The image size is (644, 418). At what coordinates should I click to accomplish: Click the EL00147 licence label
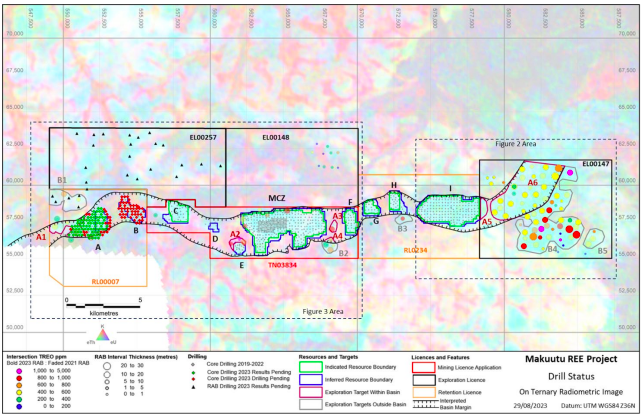pos(596,164)
